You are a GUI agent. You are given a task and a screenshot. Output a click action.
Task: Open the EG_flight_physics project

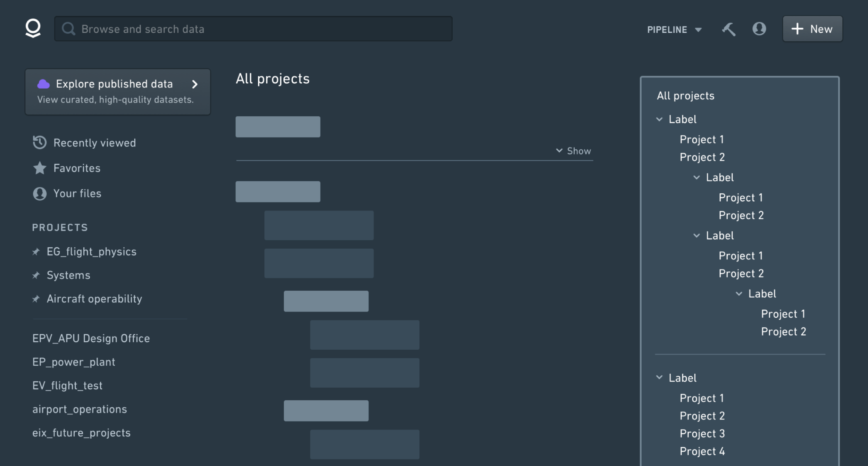[x=92, y=252]
